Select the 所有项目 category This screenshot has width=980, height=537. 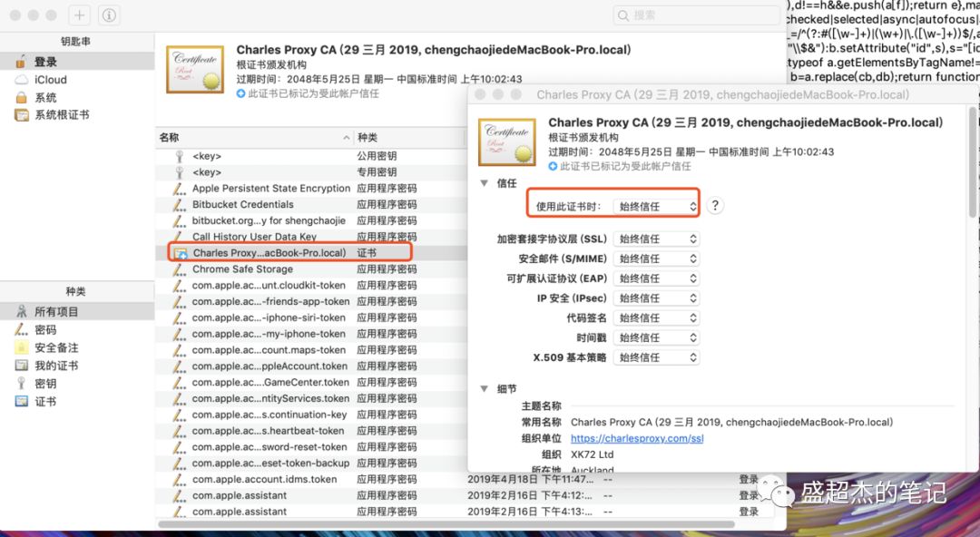click(x=77, y=311)
